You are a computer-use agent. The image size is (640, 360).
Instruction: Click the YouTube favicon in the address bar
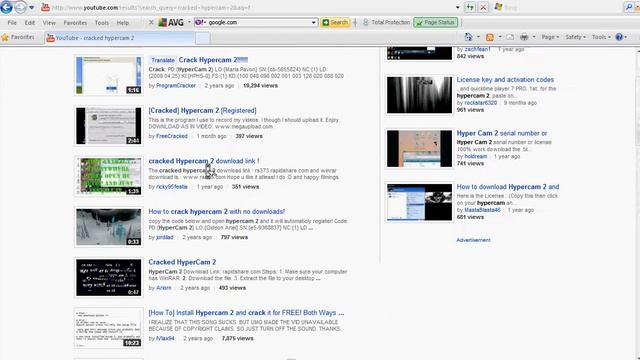pos(45,7)
